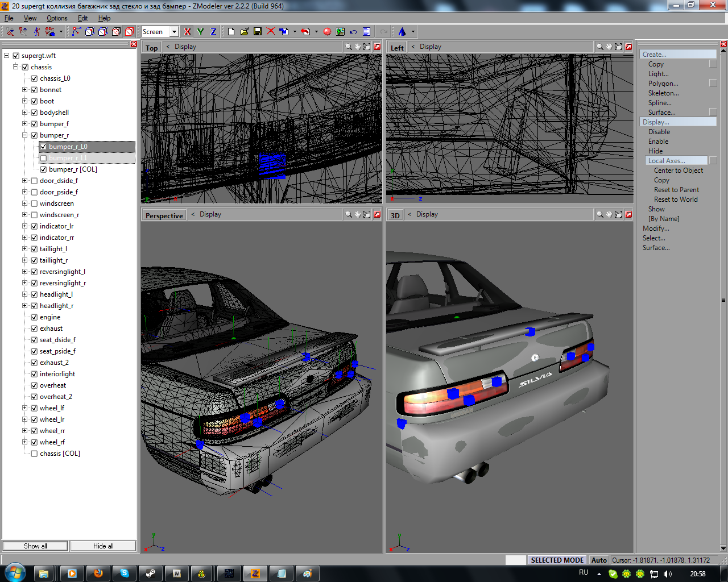Screen dimensions: 728x582
Task: Toggle the Z axis constraint button
Action: [x=213, y=32]
